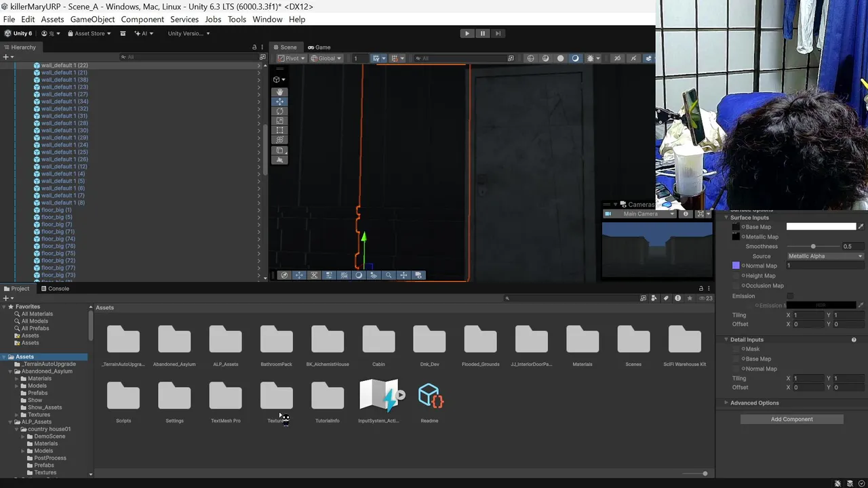Click the Project search by log type icon
The width and height of the screenshot is (868, 488).
[677, 298]
